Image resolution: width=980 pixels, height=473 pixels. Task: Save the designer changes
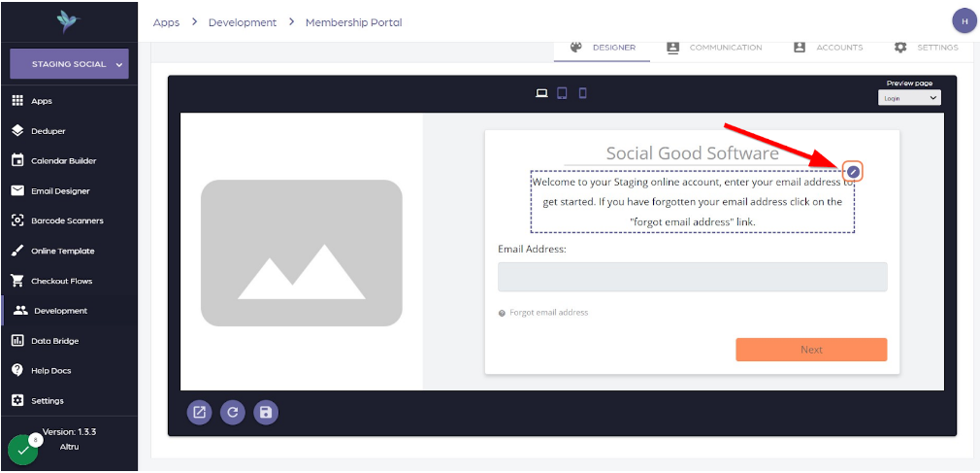click(266, 413)
